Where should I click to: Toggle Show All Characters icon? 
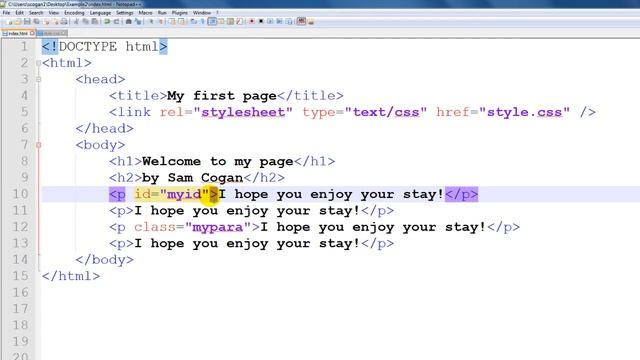pyautogui.click(x=202, y=21)
